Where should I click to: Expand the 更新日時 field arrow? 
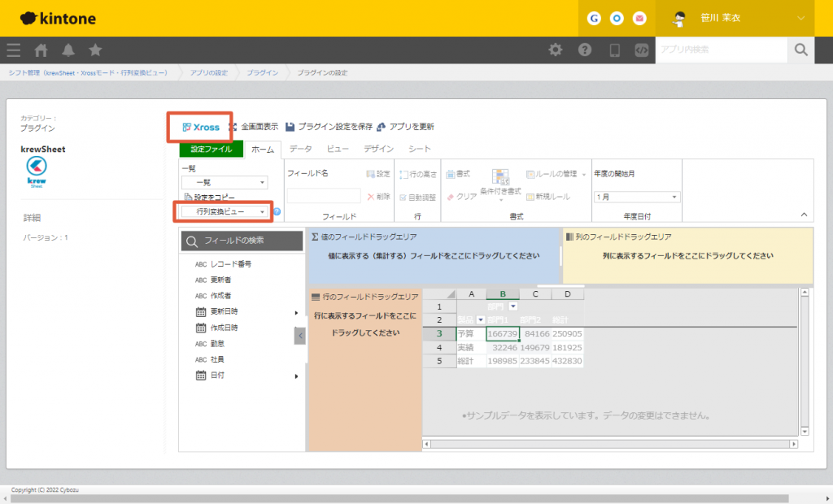(x=296, y=313)
